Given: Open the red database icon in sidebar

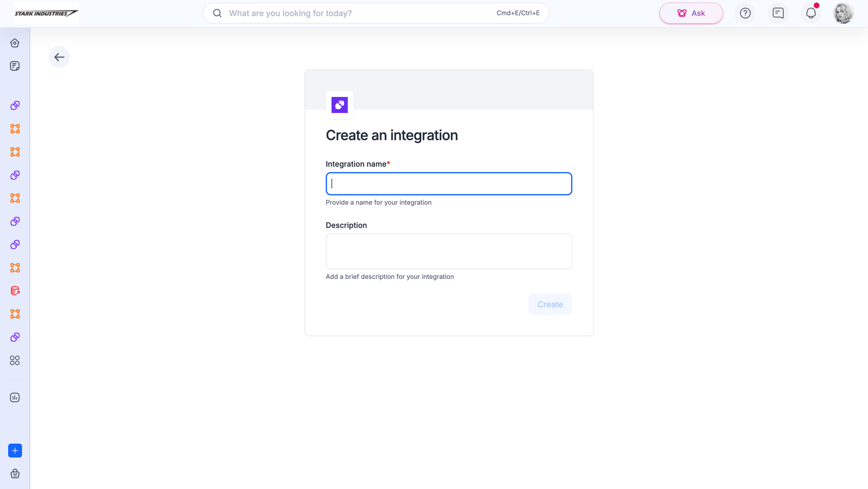Looking at the screenshot, I should pos(15,291).
